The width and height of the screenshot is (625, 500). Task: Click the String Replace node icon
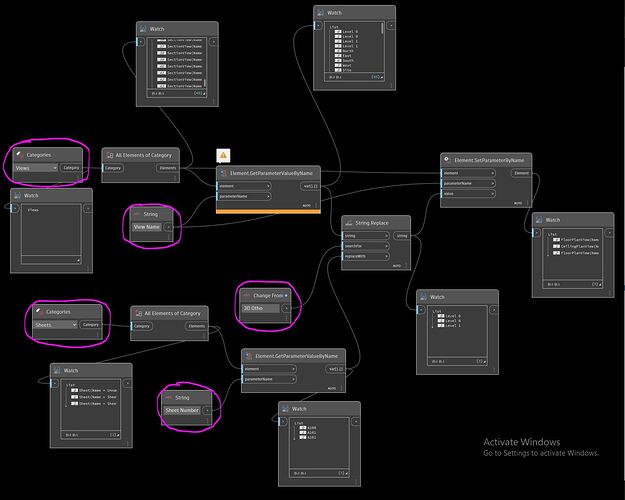click(349, 223)
